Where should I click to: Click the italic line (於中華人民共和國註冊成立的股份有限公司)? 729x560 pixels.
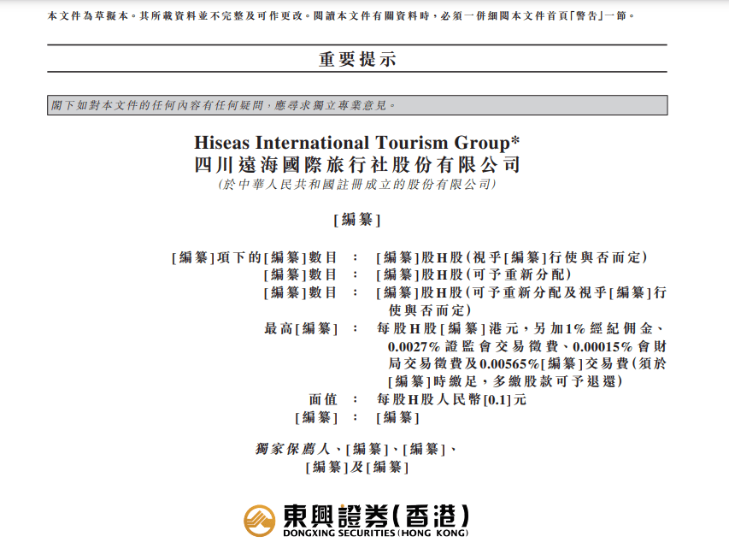coord(357,185)
